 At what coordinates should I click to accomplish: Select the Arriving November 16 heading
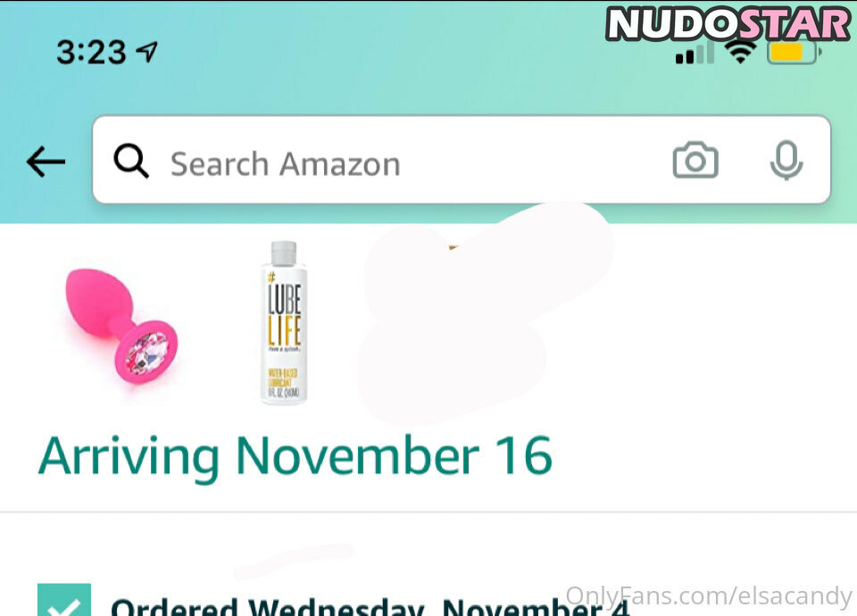[x=295, y=457]
